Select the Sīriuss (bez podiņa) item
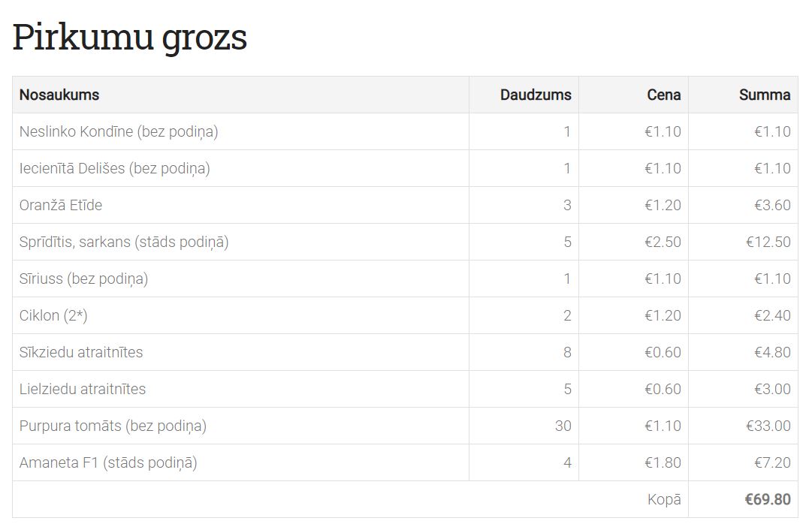The image size is (812, 530). tap(83, 279)
